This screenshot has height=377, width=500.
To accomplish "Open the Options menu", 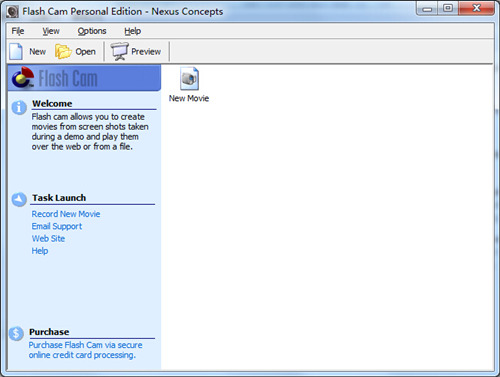I will (92, 31).
